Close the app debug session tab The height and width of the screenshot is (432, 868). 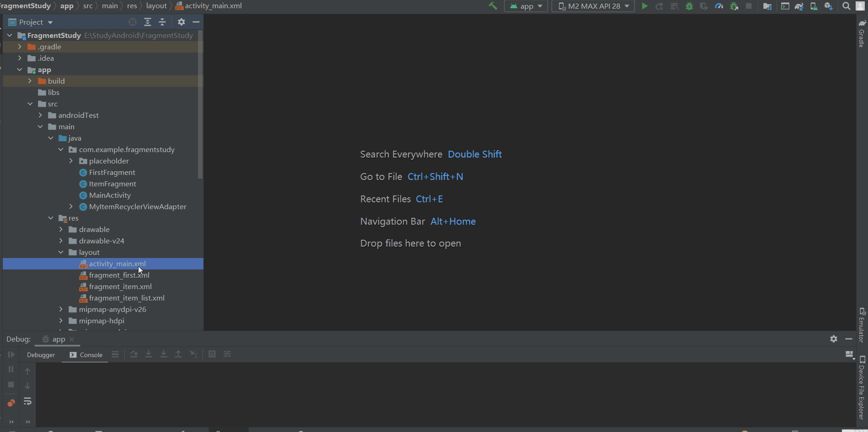click(x=72, y=339)
